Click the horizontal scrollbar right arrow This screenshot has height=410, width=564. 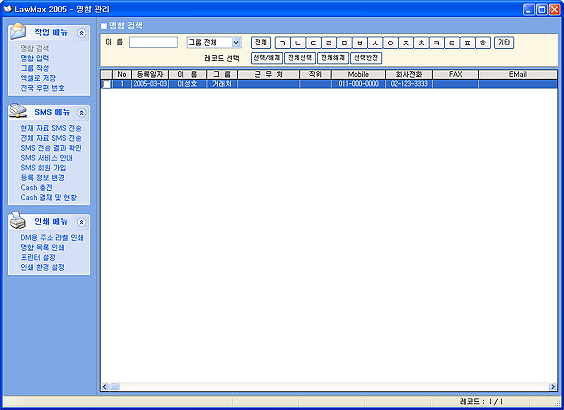[552, 387]
